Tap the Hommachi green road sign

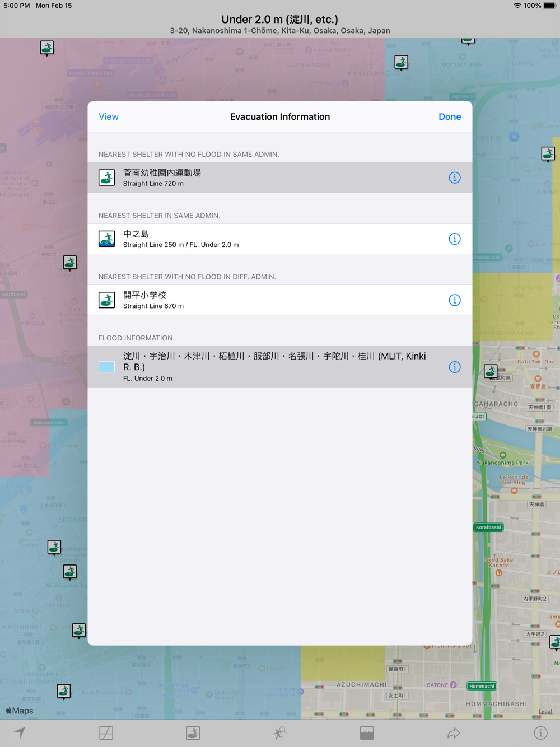[x=482, y=686]
